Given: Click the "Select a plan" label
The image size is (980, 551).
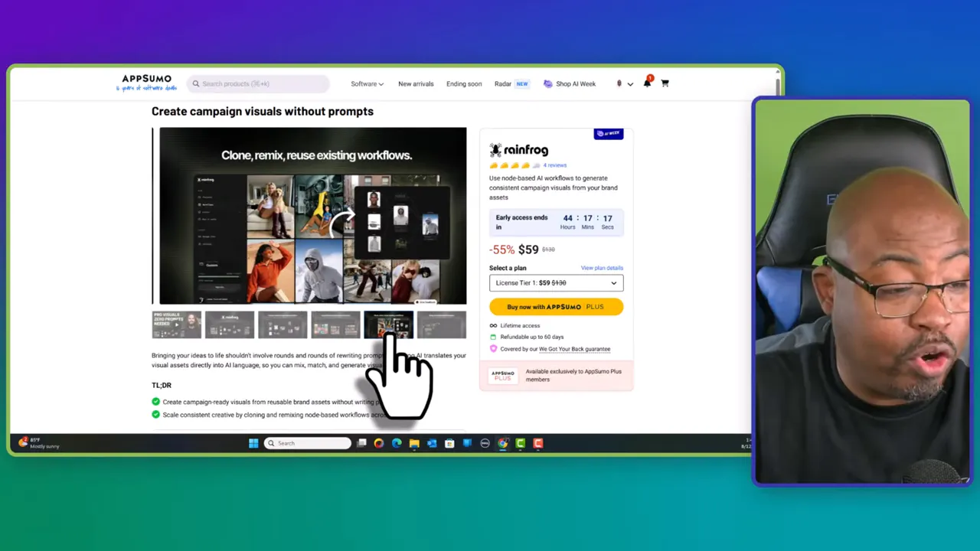Looking at the screenshot, I should pos(508,268).
